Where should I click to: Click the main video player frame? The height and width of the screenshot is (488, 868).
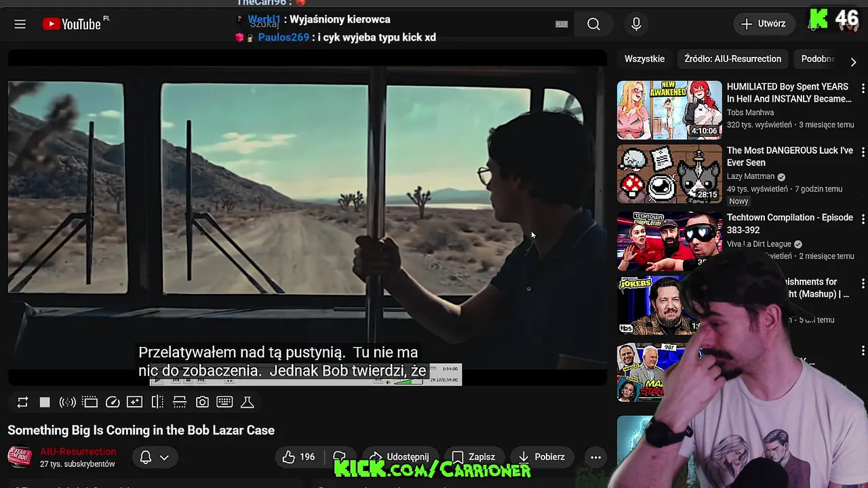tap(307, 217)
